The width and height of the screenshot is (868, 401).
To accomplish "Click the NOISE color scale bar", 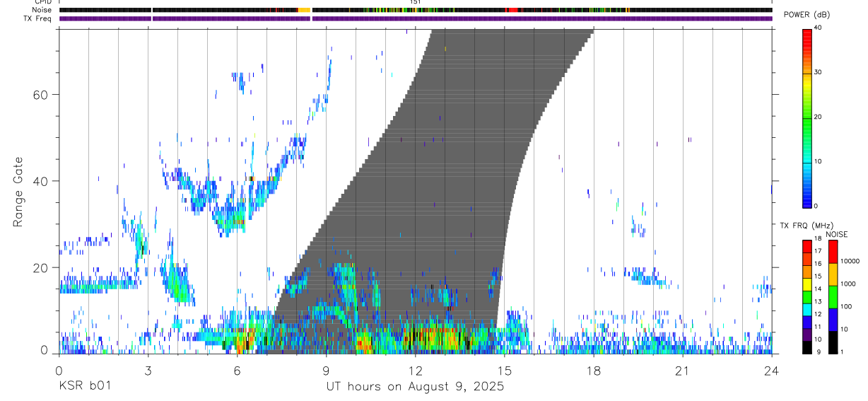I will [833, 297].
